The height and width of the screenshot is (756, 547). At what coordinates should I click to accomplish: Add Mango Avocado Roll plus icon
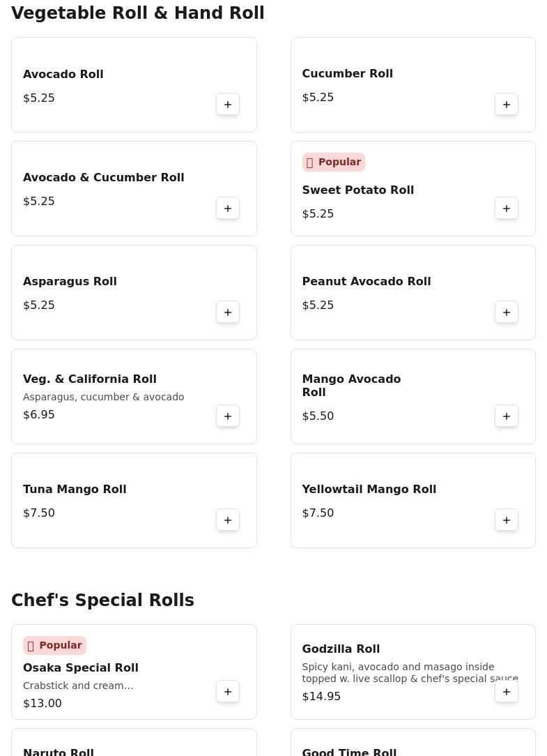click(506, 416)
